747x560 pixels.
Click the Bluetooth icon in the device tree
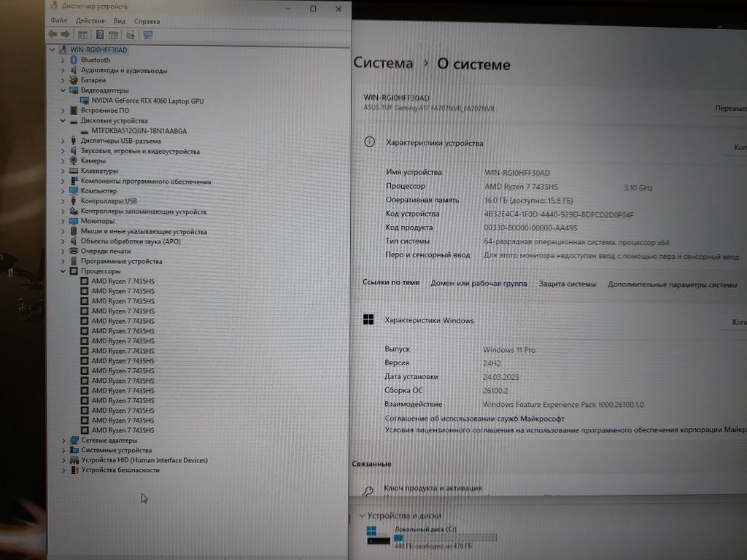point(74,60)
